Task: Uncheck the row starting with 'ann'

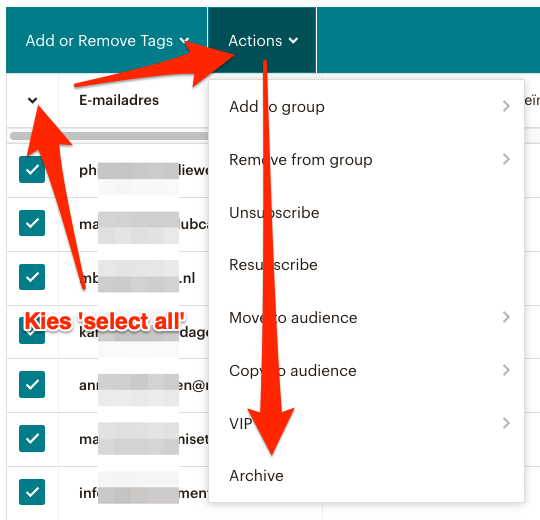Action: click(x=32, y=384)
